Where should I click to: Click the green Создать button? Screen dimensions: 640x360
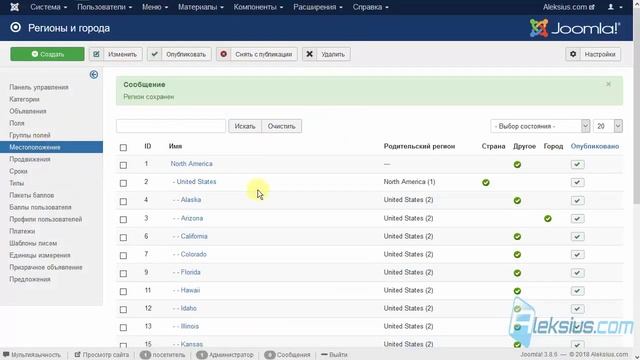pyautogui.click(x=47, y=54)
